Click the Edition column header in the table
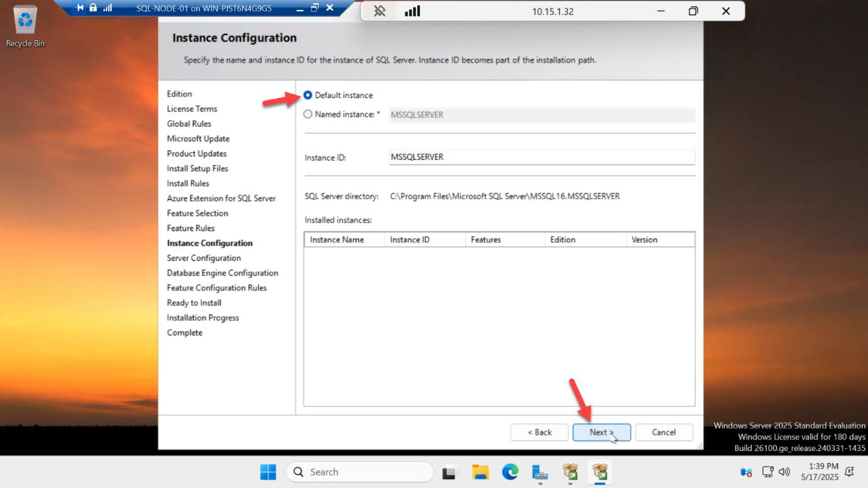 586,239
